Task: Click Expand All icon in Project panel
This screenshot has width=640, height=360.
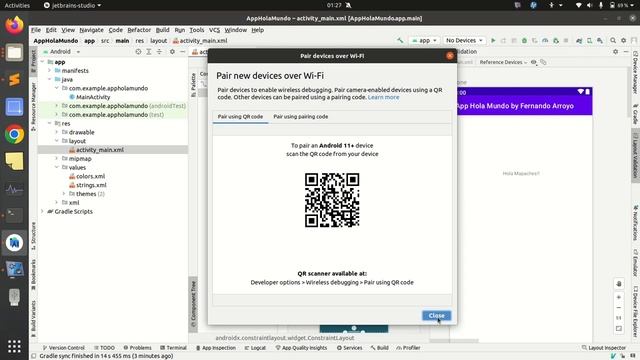Action: coord(149,52)
